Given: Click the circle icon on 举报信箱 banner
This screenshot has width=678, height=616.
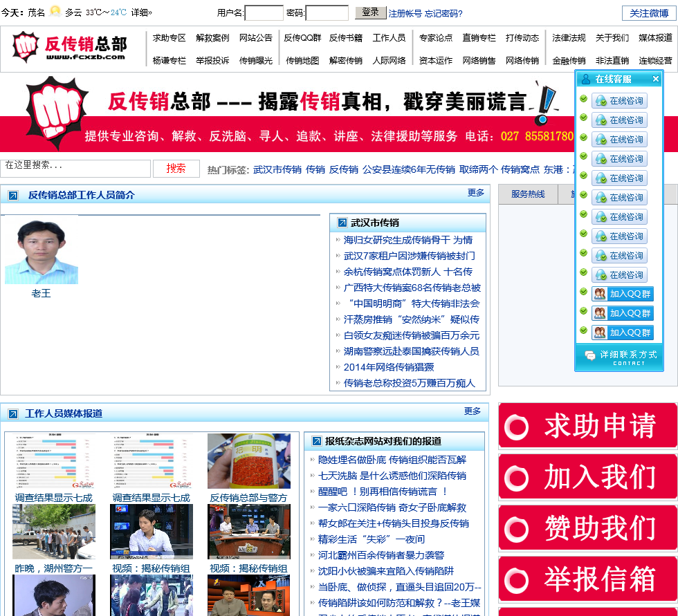Looking at the screenshot, I should click(x=517, y=581).
